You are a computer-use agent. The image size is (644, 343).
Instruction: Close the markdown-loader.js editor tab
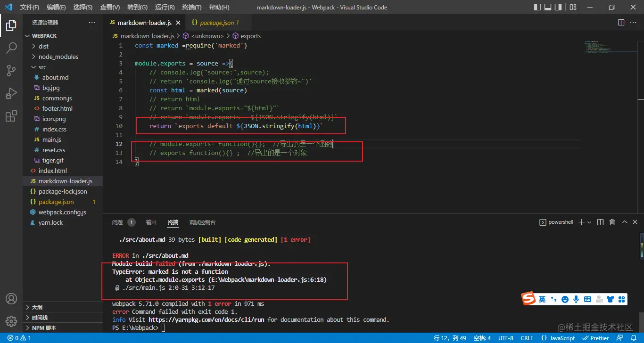pos(178,23)
